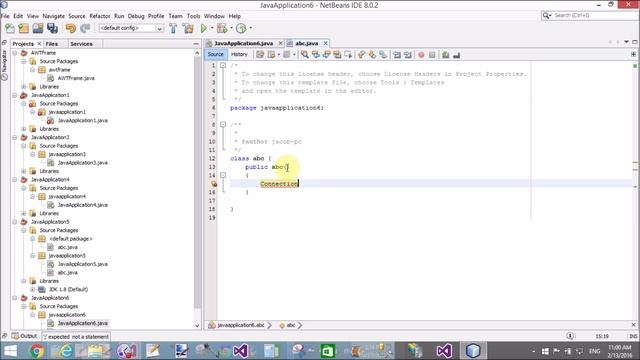Click the Build Project hammer icon
640x360 pixels.
173,28
